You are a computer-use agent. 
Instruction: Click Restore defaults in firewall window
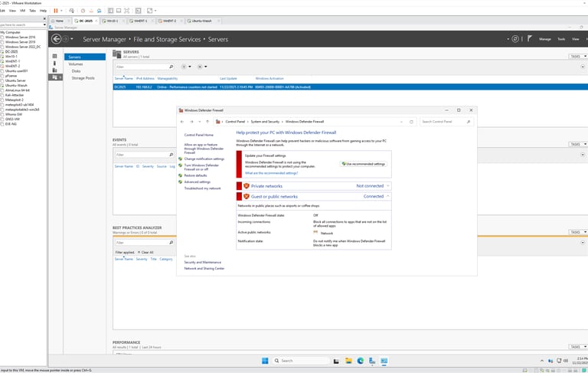point(195,175)
